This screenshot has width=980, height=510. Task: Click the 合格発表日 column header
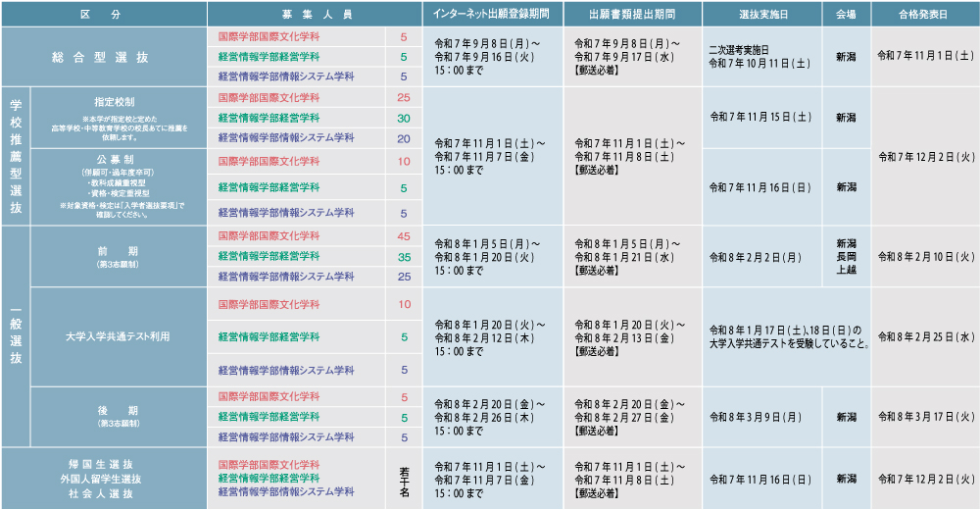pyautogui.click(x=925, y=15)
